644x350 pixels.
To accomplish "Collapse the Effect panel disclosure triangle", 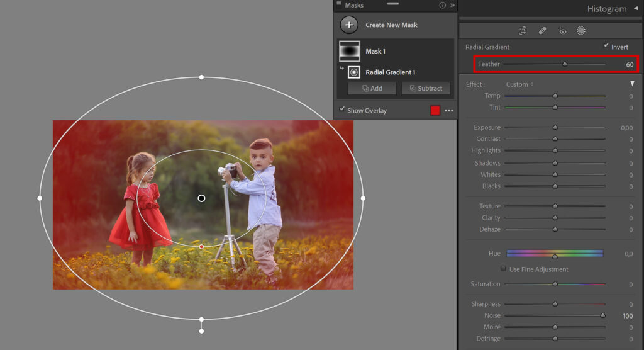I will coord(632,84).
